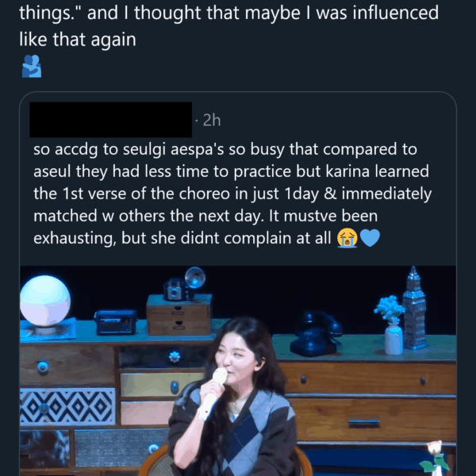Click the black-white patterned dresser drawer
476x476 pixels.
coord(67,406)
